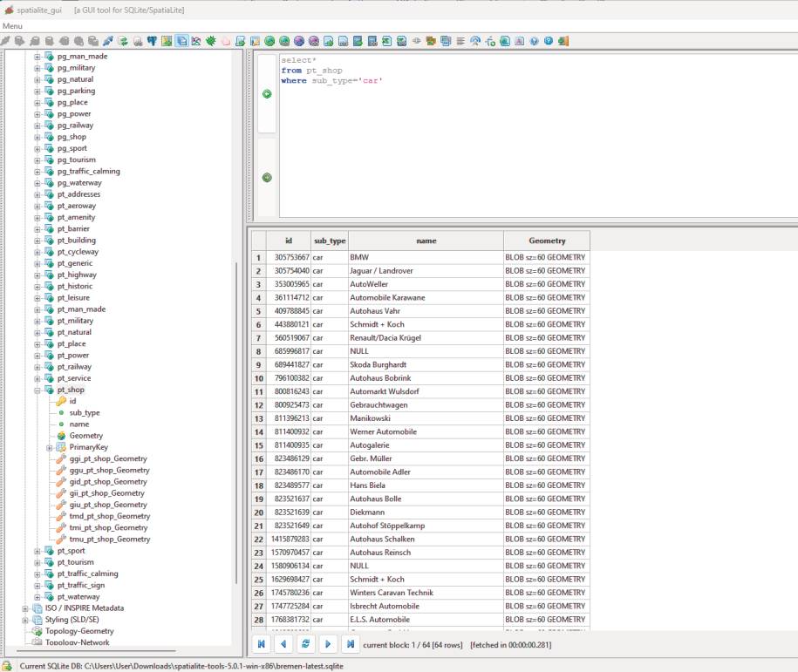Click the Topology-Geometry node icon
The image size is (798, 672).
38,631
